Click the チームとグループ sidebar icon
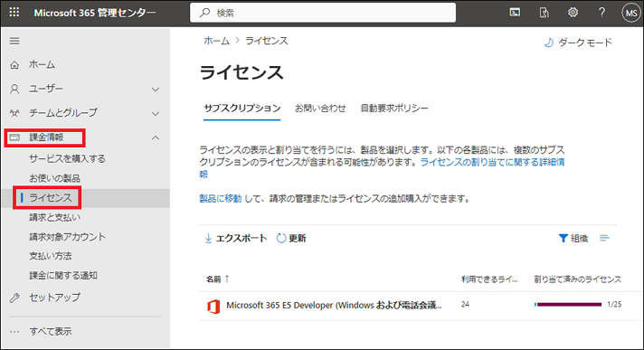This screenshot has height=350, width=644. click(x=14, y=112)
